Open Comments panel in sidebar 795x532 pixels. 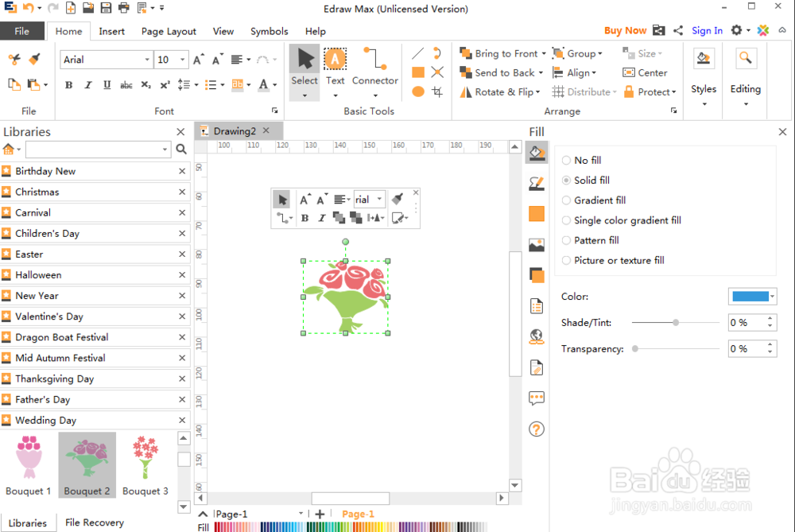537,398
